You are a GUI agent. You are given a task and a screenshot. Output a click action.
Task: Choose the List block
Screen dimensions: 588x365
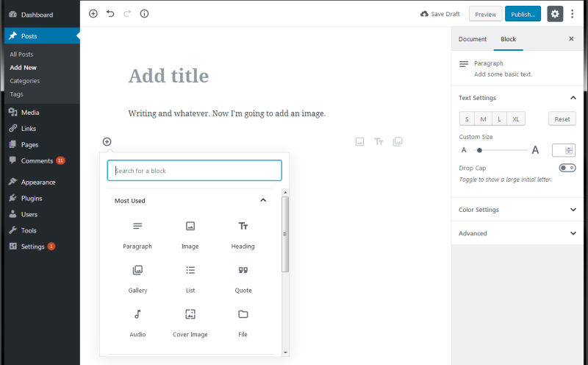coord(190,280)
